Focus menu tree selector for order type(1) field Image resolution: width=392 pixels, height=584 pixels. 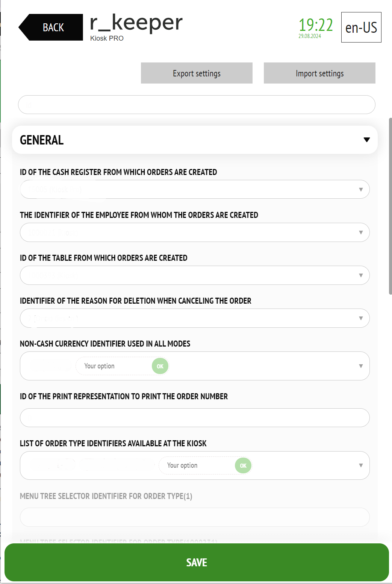point(195,517)
